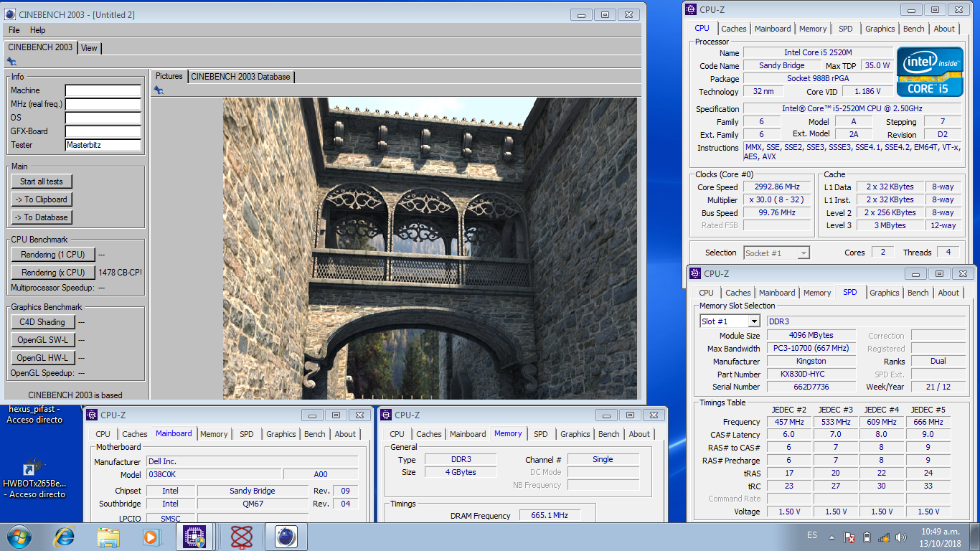980x551 pixels.
Task: Open the Help menu in Cinebench
Action: (38, 30)
